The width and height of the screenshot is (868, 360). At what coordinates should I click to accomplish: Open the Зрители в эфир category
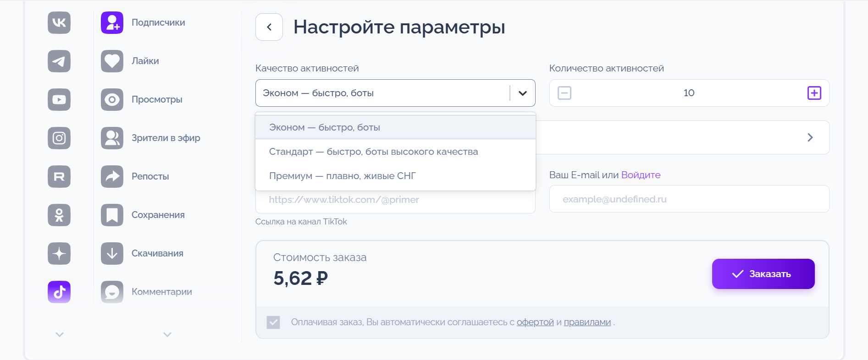click(x=166, y=138)
